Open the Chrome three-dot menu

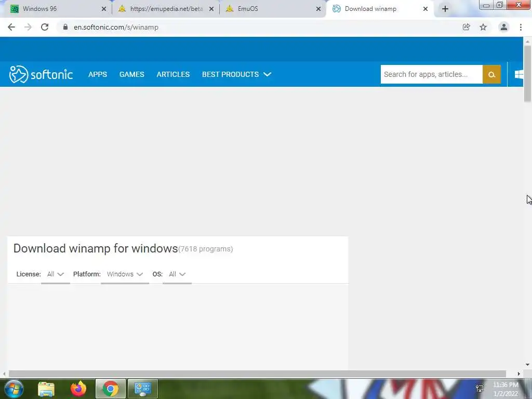point(521,27)
